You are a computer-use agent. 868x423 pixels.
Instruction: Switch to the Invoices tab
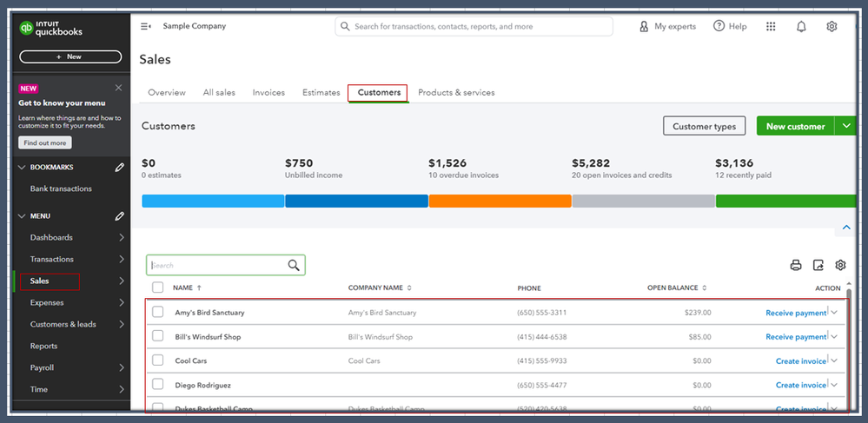268,92
